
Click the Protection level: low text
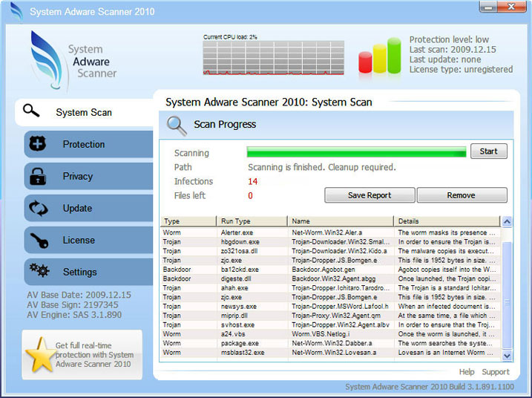point(449,39)
